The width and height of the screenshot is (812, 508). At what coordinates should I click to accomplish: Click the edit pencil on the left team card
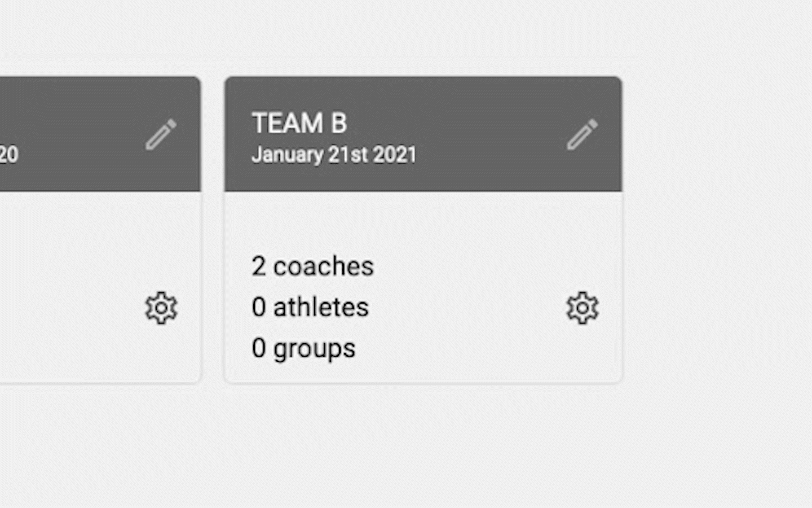coord(161,134)
